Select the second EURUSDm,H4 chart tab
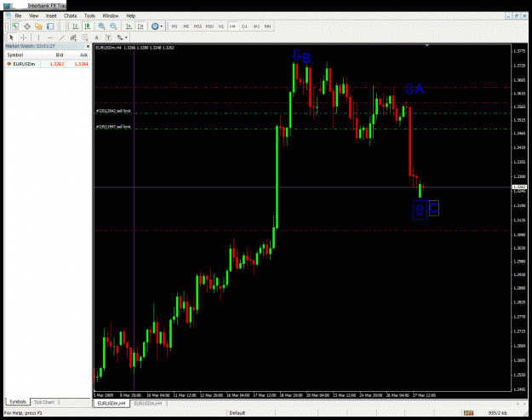 click(x=148, y=403)
